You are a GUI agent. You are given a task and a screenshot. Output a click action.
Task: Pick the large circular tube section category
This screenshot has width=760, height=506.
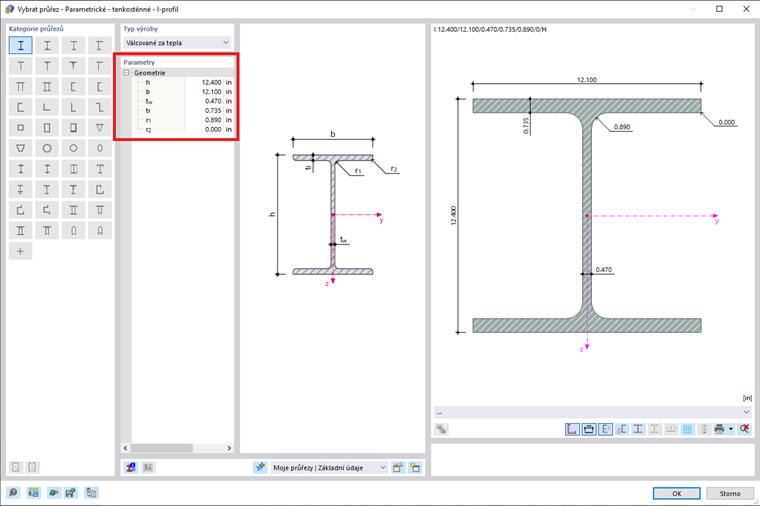47,148
